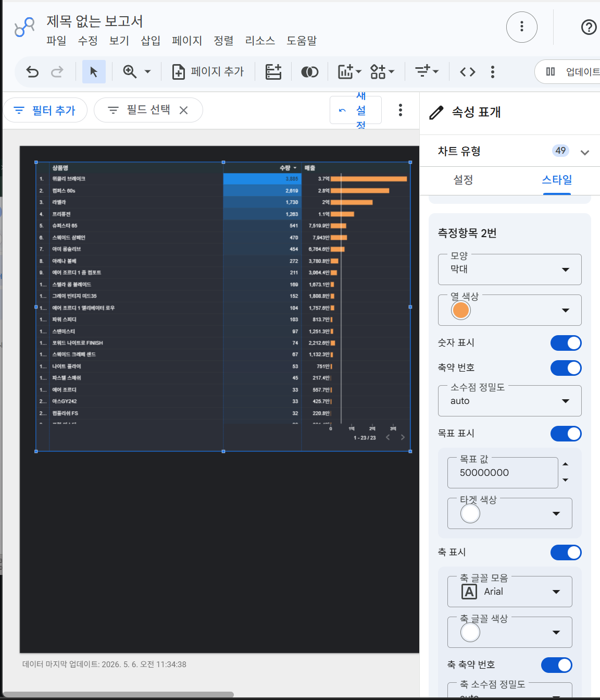The image size is (600, 700).
Task: Open 정렬 menu
Action: 223,41
